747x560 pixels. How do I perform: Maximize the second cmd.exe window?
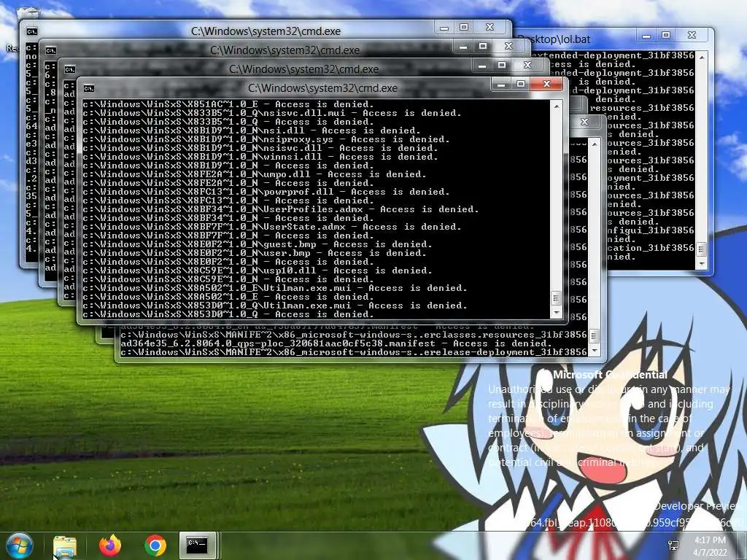tap(483, 46)
